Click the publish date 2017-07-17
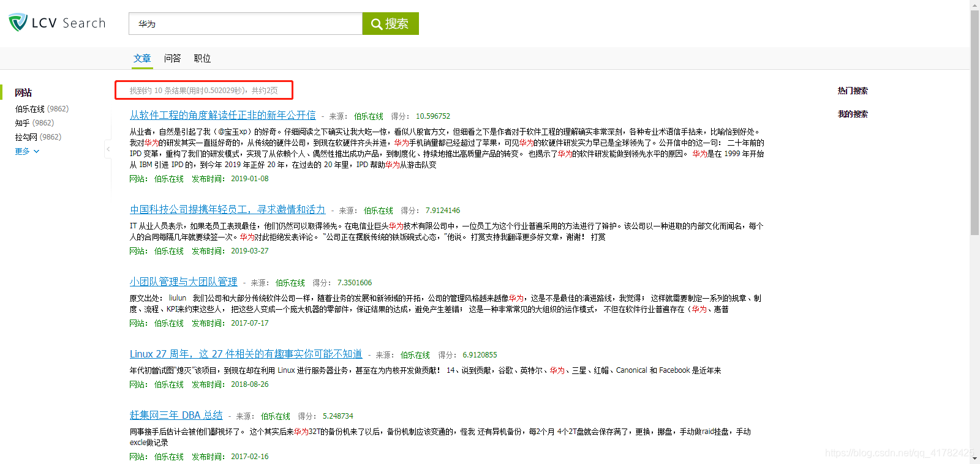 (x=249, y=323)
